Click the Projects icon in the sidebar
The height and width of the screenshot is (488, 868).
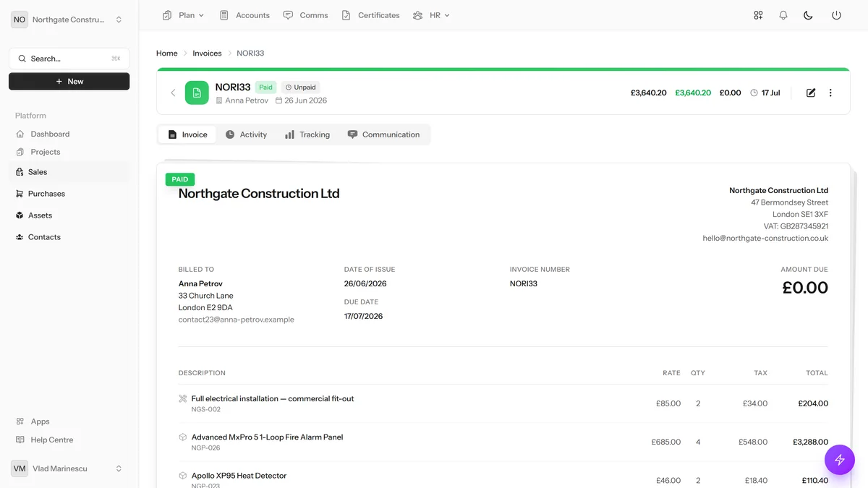pos(20,152)
